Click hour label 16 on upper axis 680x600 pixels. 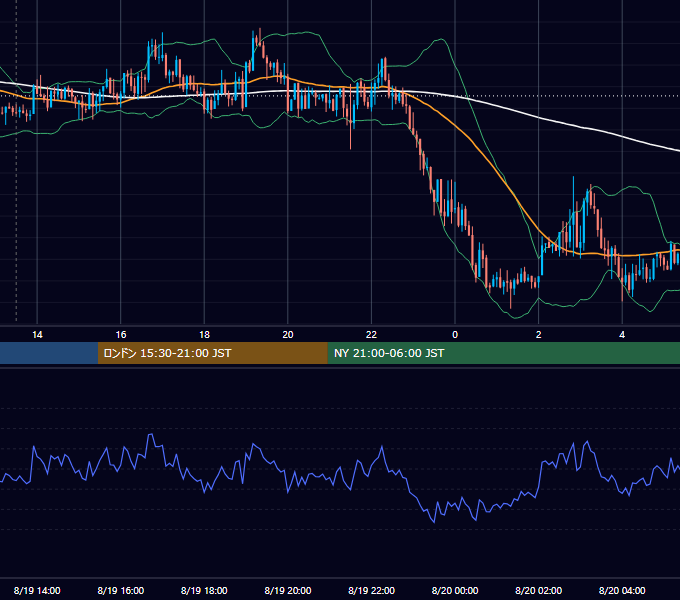click(121, 334)
